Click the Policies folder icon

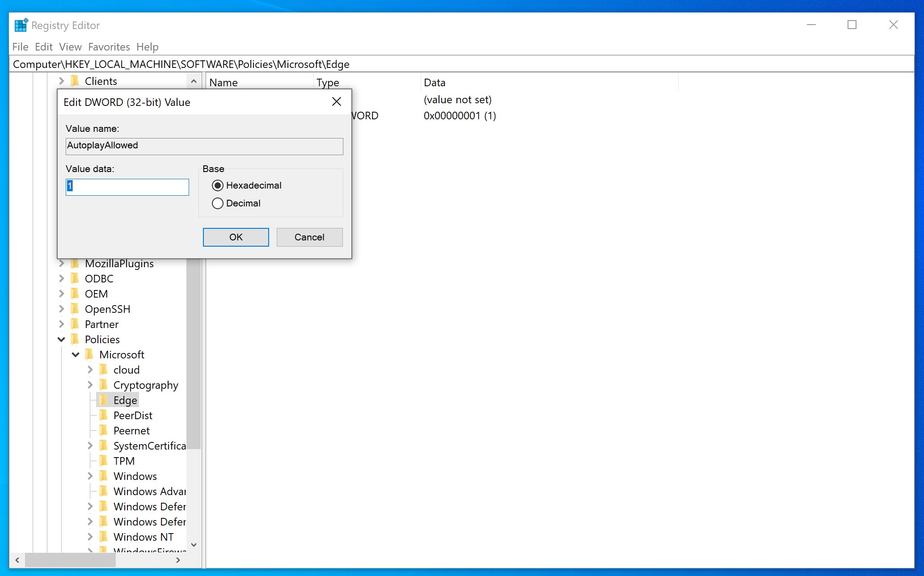(x=75, y=339)
